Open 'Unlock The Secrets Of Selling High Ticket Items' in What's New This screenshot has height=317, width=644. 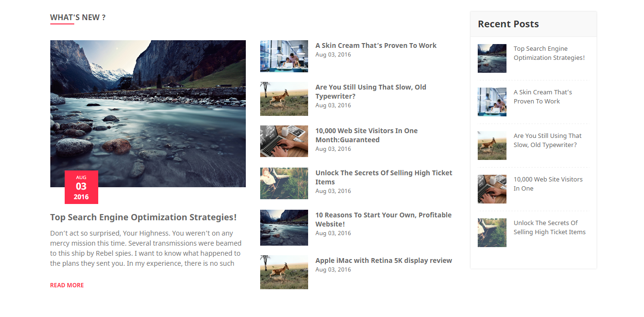point(384,177)
